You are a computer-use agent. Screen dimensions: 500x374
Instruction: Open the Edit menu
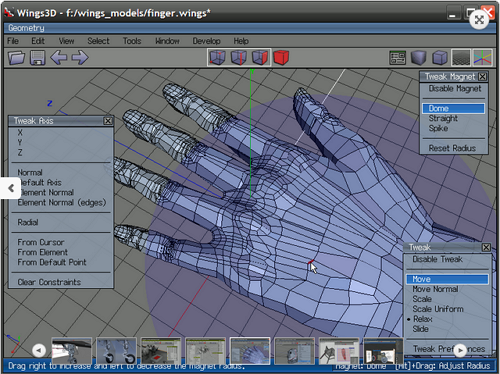pos(38,41)
